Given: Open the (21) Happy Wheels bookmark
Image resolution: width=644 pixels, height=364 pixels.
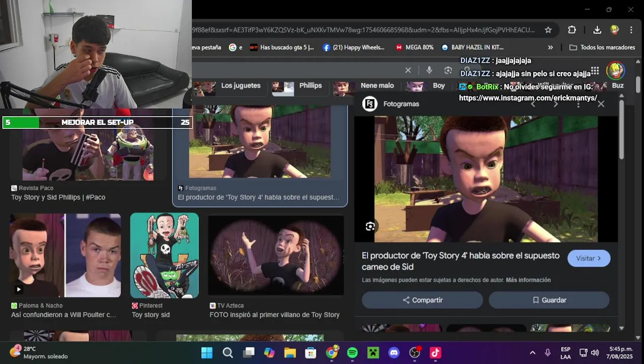Looking at the screenshot, I should click(354, 48).
